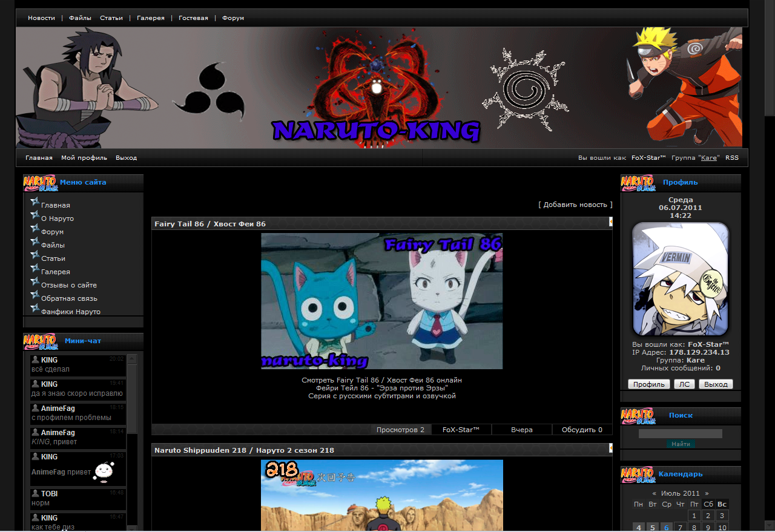This screenshot has width=775, height=532.
Task: Click IP address 178.129.234.13 text
Action: 699,352
